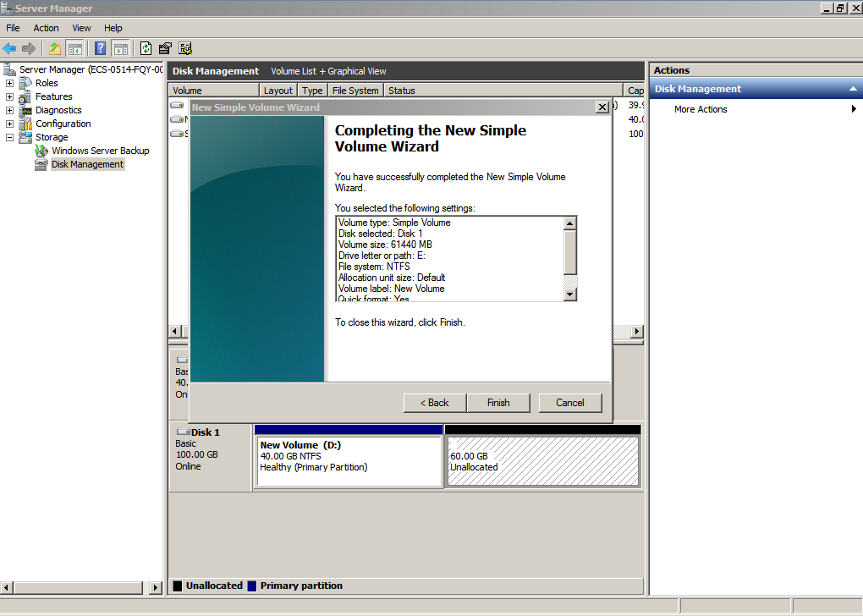Click the Features node icon
The width and height of the screenshot is (863, 616).
(x=25, y=97)
